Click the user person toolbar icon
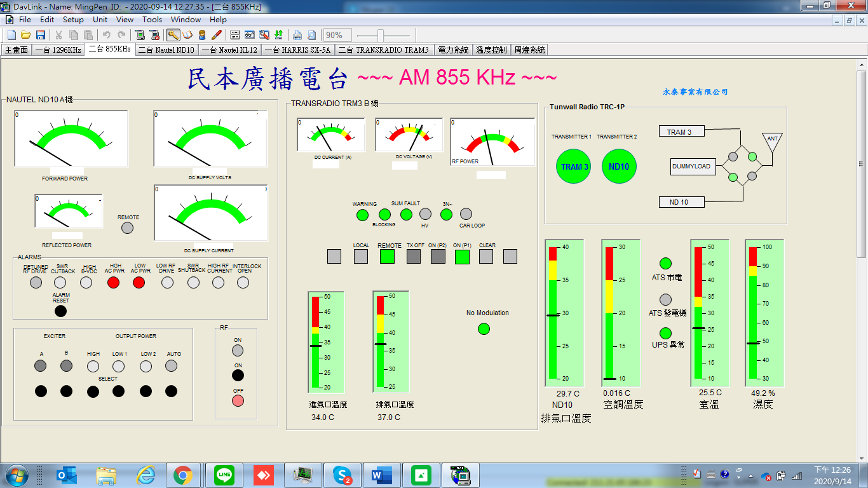868x488 pixels. click(202, 35)
